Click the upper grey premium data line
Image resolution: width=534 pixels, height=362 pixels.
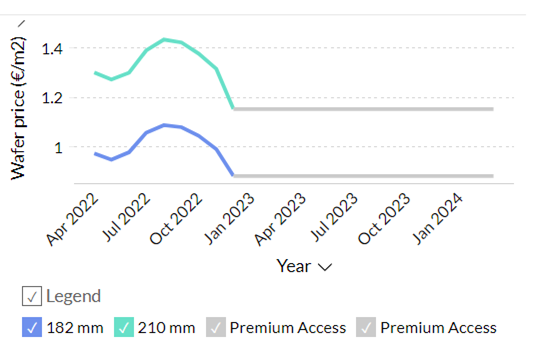tap(363, 109)
